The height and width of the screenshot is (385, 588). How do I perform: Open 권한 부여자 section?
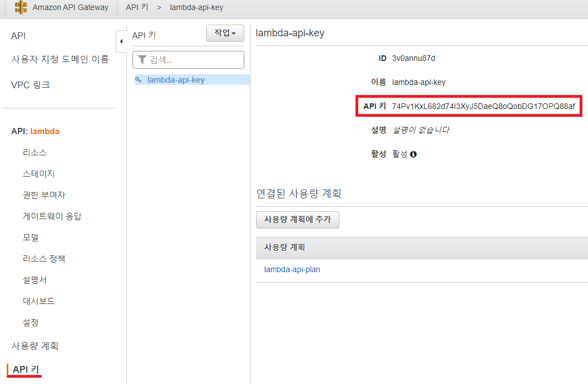click(x=44, y=195)
